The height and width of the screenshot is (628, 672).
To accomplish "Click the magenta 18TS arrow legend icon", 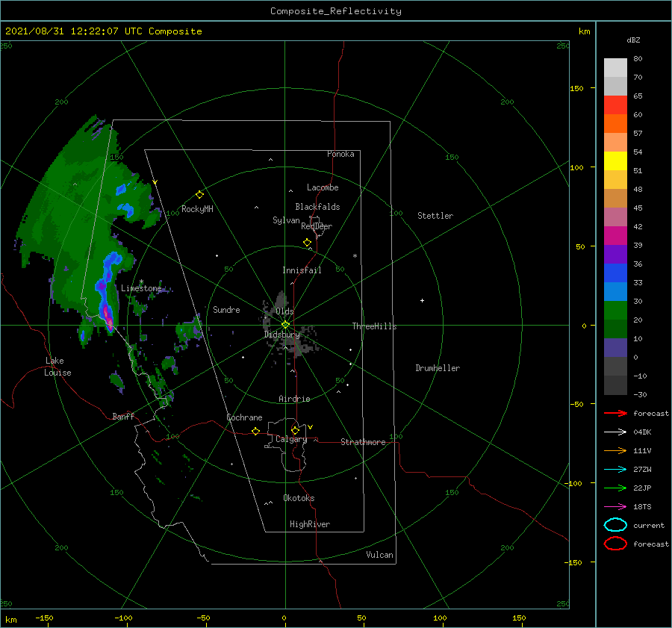I will 615,507.
